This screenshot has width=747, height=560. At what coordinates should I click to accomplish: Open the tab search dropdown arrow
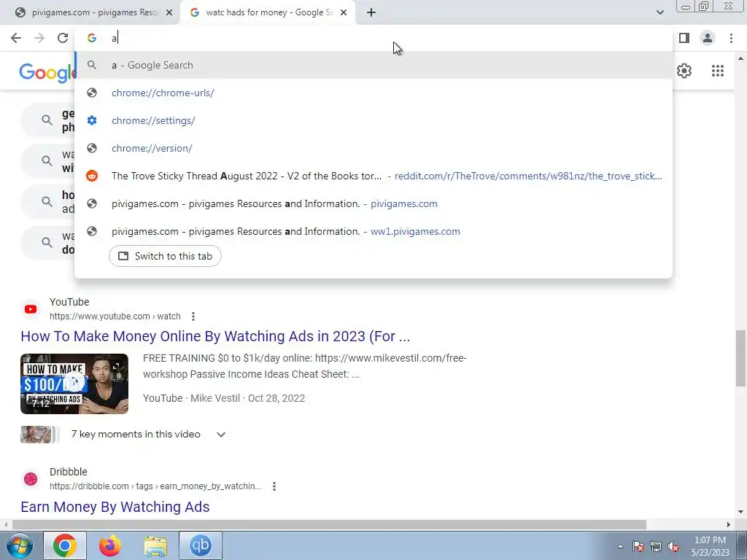pyautogui.click(x=659, y=12)
